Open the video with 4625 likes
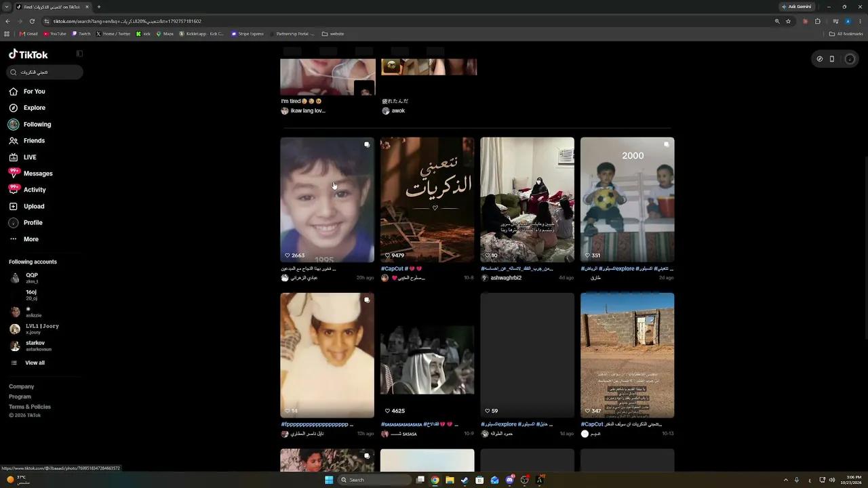Screen dimensions: 868x488 pyautogui.click(x=427, y=356)
